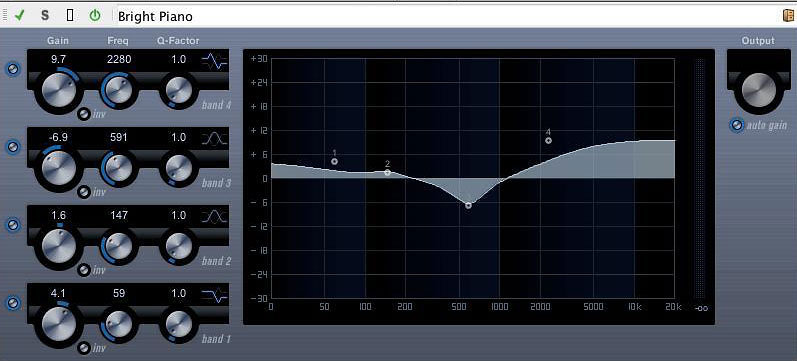Screen dimensions: 797x361
Task: Toggle band 3 on/off button
Action: [13, 147]
